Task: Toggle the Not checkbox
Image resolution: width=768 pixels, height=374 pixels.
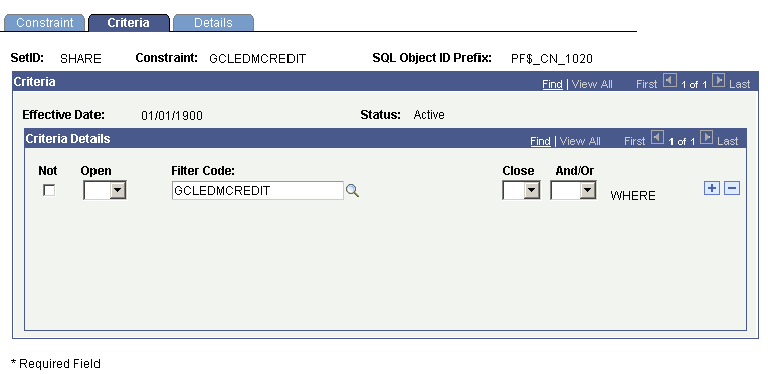Action: click(x=49, y=190)
